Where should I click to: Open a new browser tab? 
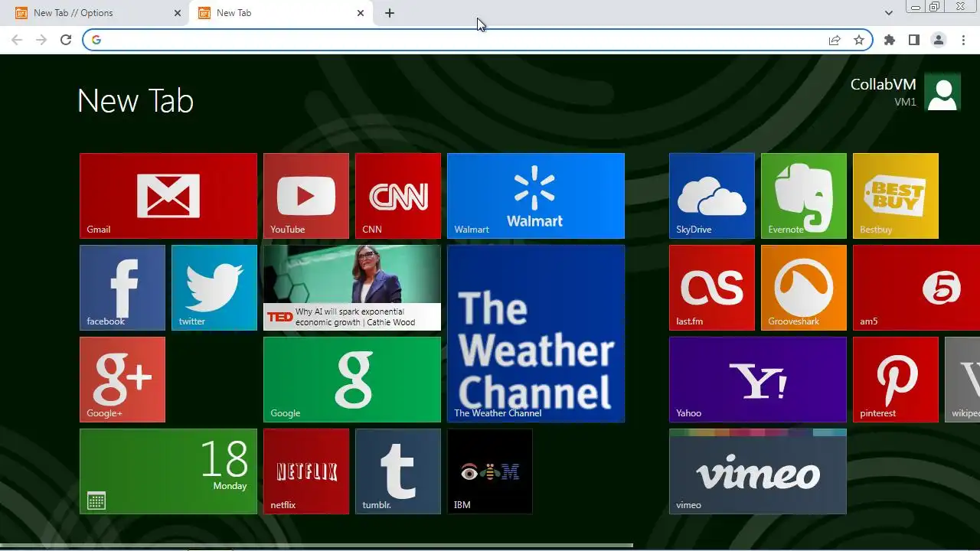tap(390, 13)
